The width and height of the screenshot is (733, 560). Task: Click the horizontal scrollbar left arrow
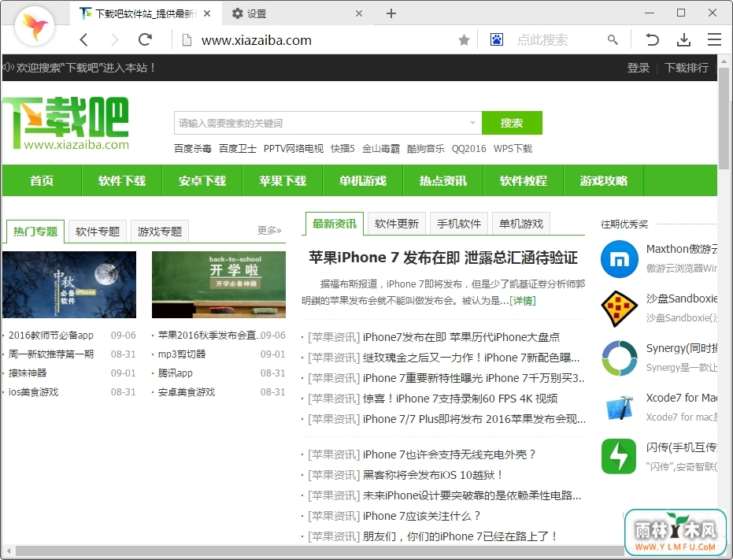(8, 551)
